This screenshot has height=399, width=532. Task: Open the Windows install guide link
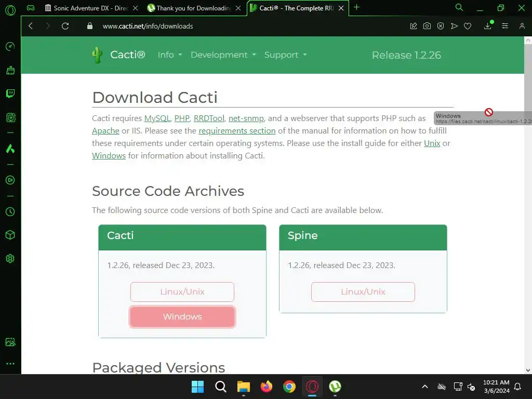(109, 155)
